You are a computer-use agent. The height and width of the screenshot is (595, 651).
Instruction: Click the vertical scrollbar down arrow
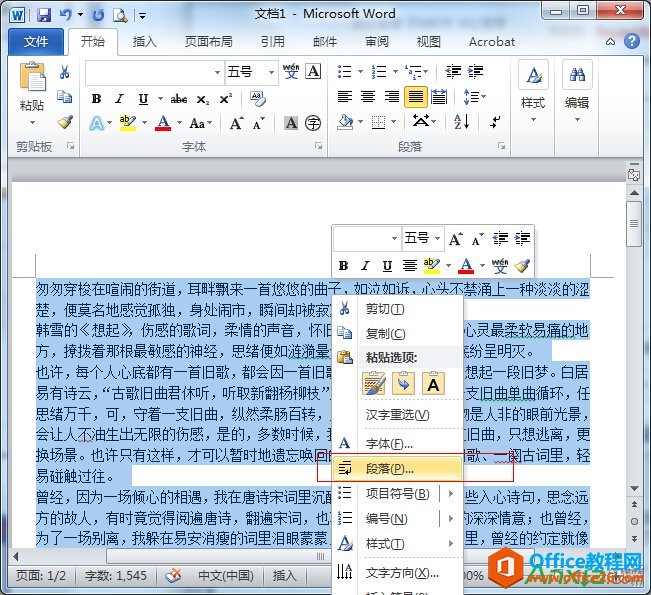point(634,488)
